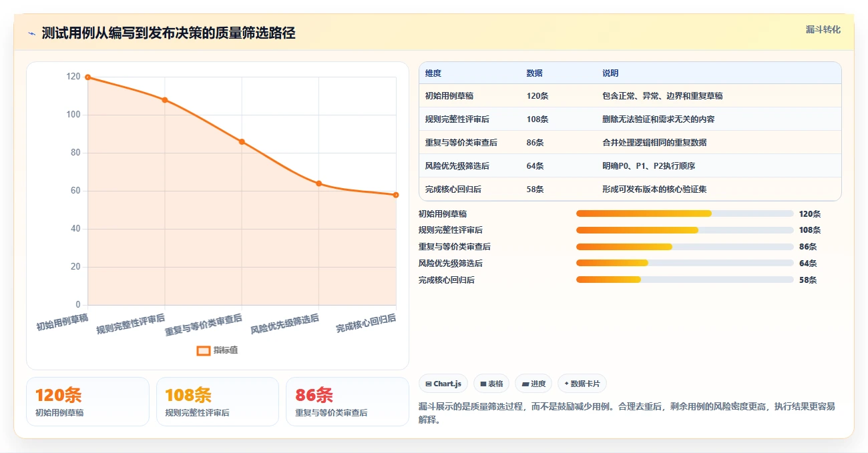The height and width of the screenshot is (453, 868).
Task: Click the 形成可发布版本的核心验证集 description
Action: (x=654, y=189)
